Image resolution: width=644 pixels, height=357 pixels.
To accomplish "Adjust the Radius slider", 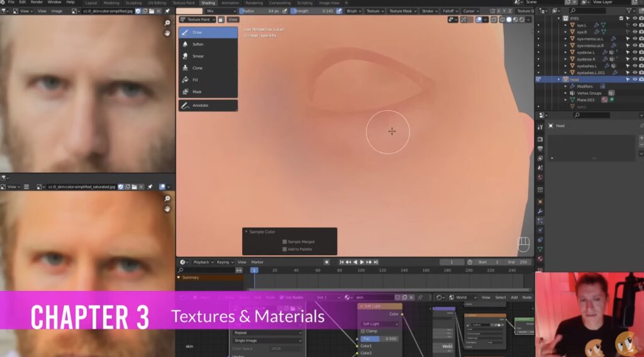I will coord(260,11).
